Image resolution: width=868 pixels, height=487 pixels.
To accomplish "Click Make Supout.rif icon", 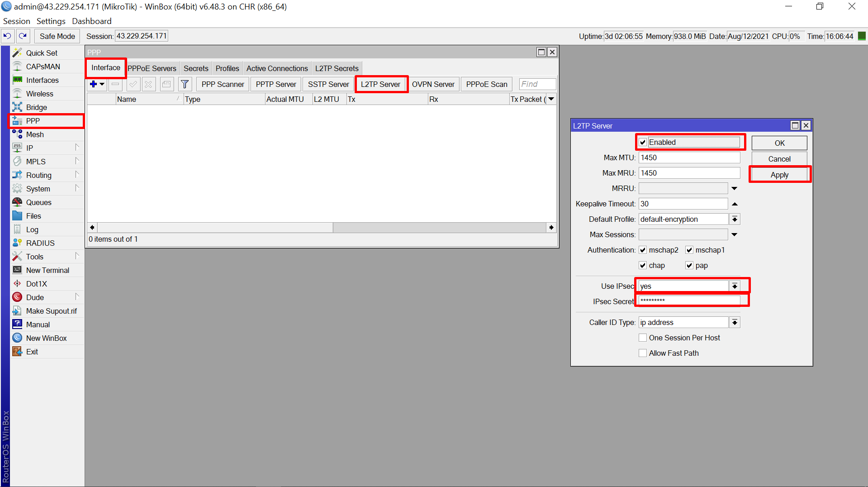I will click(17, 311).
